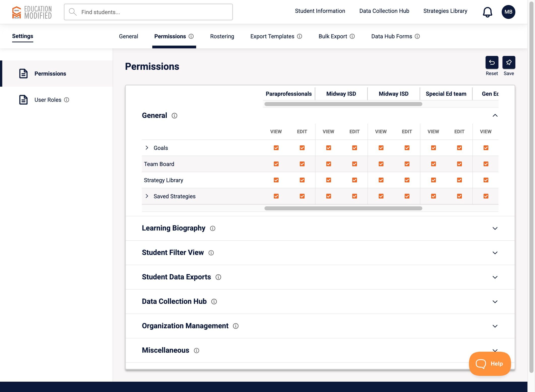
Task: Click the Save pin icon button
Action: [x=509, y=62]
